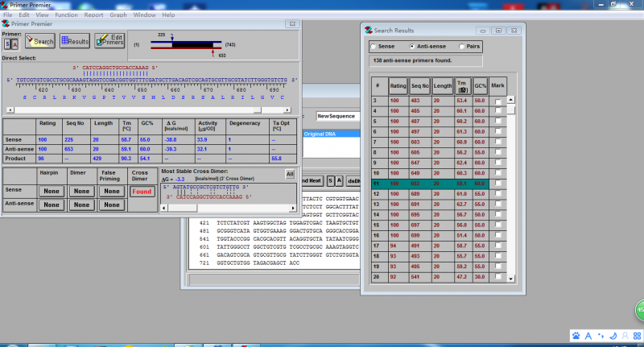Sort results by the Tm column header

point(464,85)
